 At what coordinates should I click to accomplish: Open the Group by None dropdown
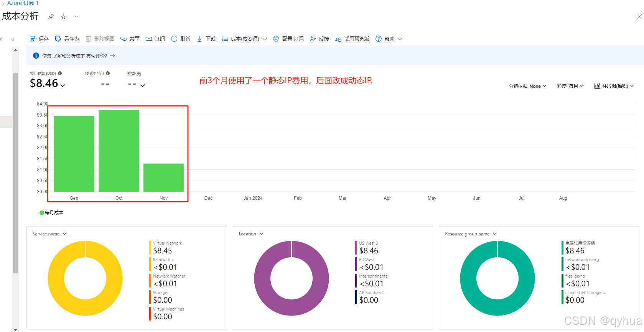527,86
